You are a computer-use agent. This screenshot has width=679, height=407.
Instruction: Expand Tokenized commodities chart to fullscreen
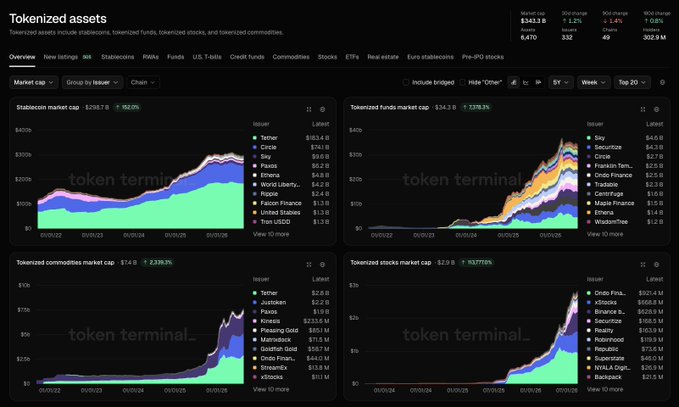pyautogui.click(x=309, y=265)
